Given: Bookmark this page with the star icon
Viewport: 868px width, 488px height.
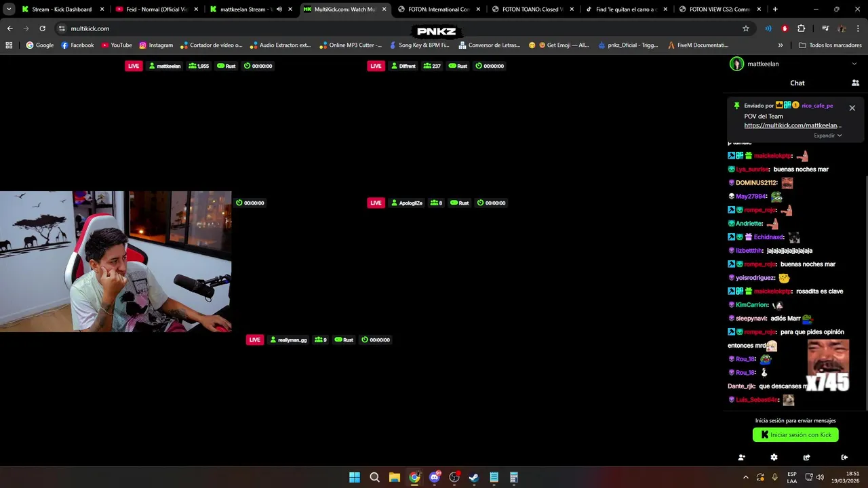Looking at the screenshot, I should coord(746,28).
